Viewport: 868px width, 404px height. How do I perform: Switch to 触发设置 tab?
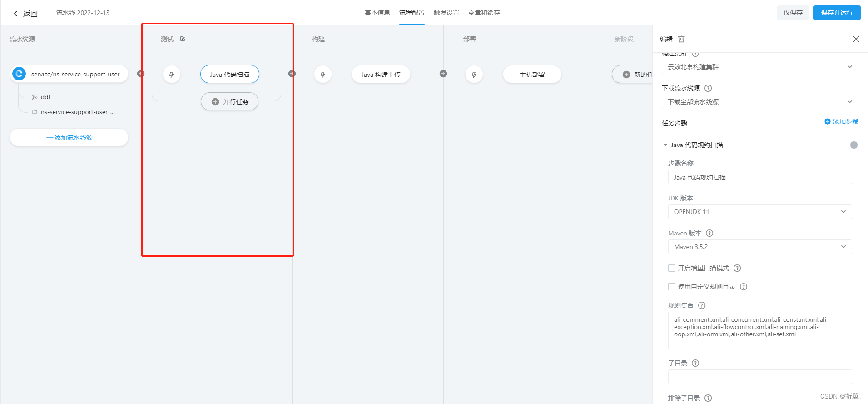click(446, 13)
